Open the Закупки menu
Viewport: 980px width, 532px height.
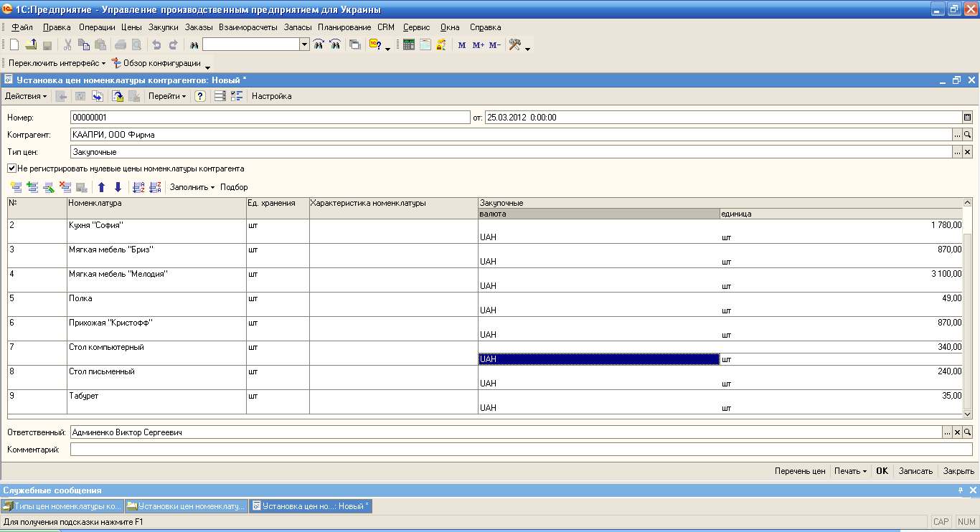coord(163,27)
